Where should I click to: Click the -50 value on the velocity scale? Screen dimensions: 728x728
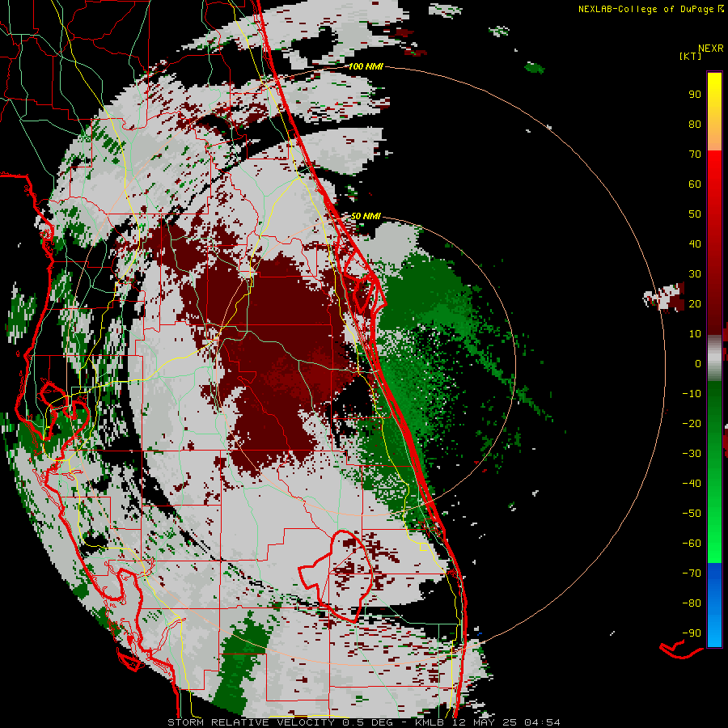(x=692, y=514)
